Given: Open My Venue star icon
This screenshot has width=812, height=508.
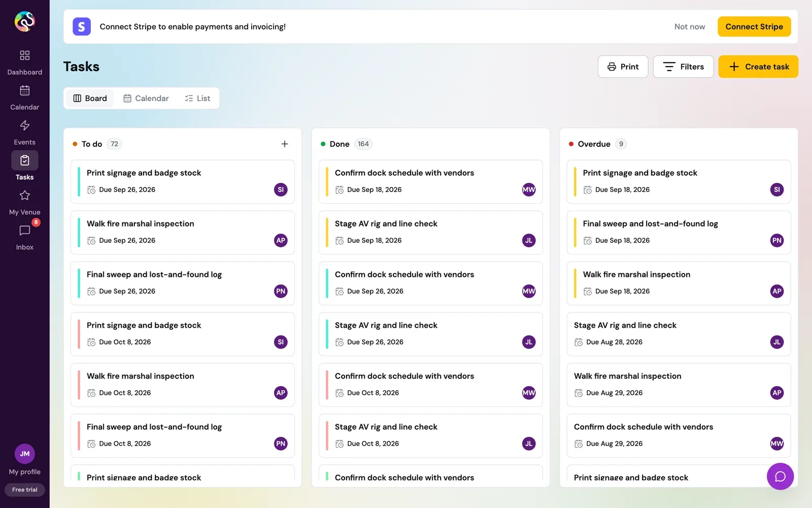Looking at the screenshot, I should click(x=24, y=196).
